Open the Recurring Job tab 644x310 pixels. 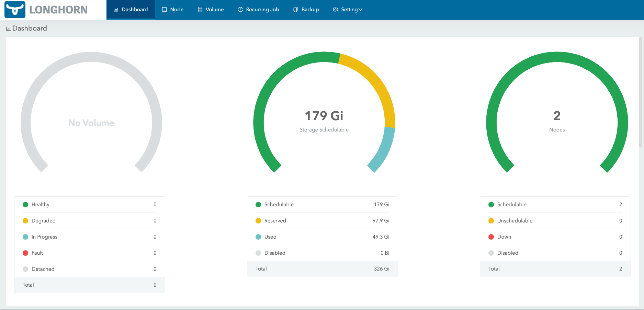[258, 10]
